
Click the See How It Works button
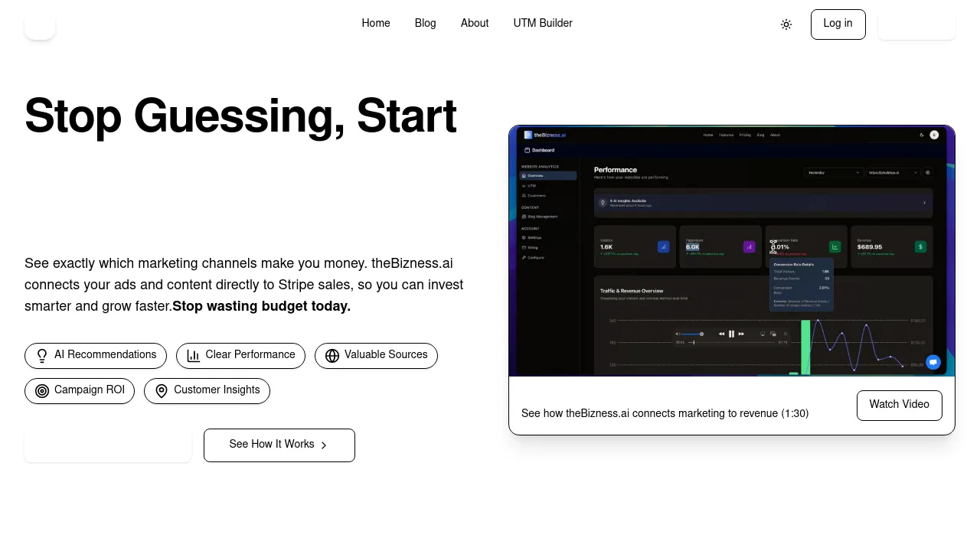click(x=279, y=445)
